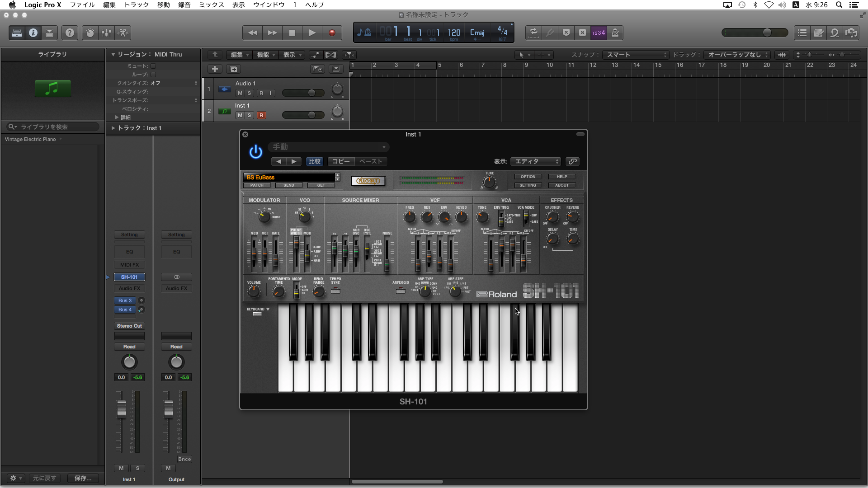Click the ライブラリを検索 search field

[x=52, y=127]
